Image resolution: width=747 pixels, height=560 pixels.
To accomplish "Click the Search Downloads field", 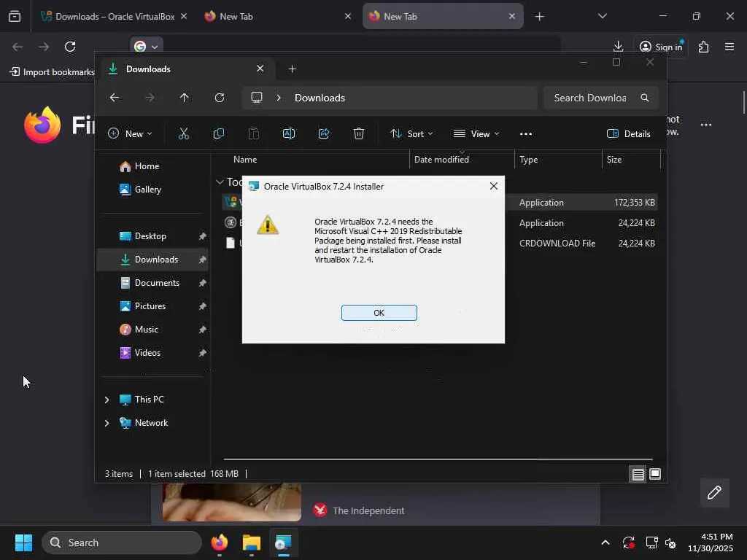I will click(x=601, y=98).
